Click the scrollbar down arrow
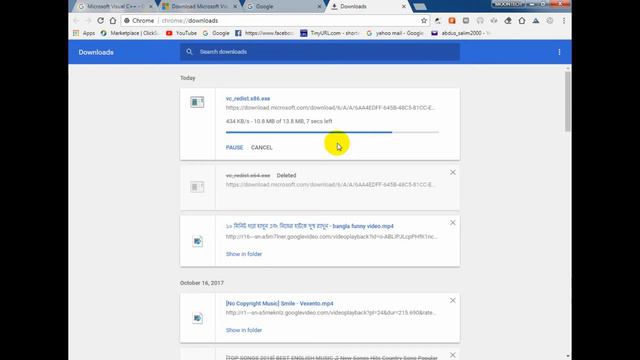This screenshot has height=360, width=640. 567,356
